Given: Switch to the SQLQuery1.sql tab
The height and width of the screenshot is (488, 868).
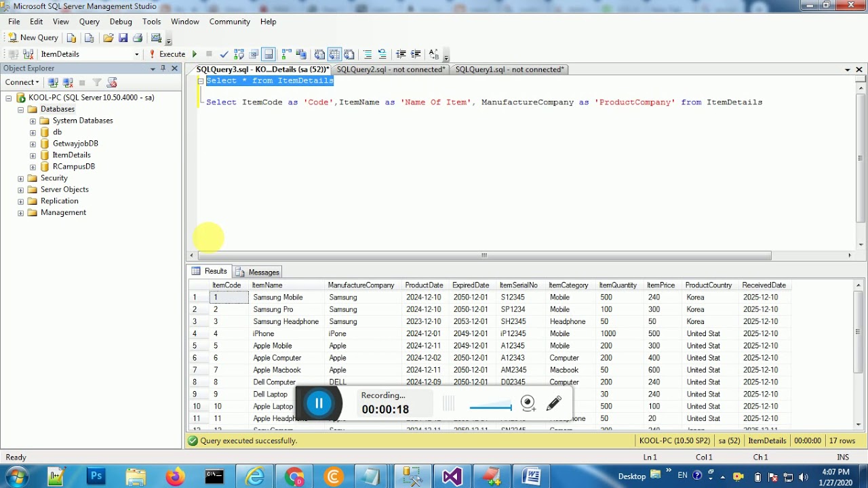Looking at the screenshot, I should tap(510, 70).
